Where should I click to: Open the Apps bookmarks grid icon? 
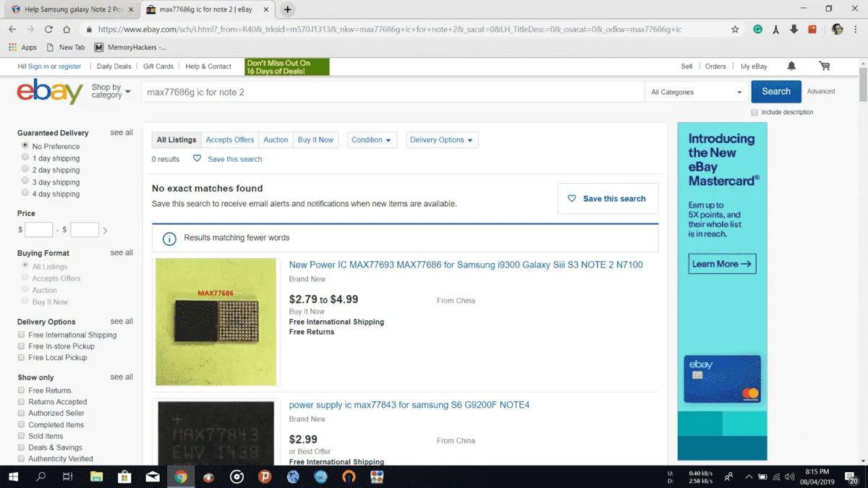12,47
